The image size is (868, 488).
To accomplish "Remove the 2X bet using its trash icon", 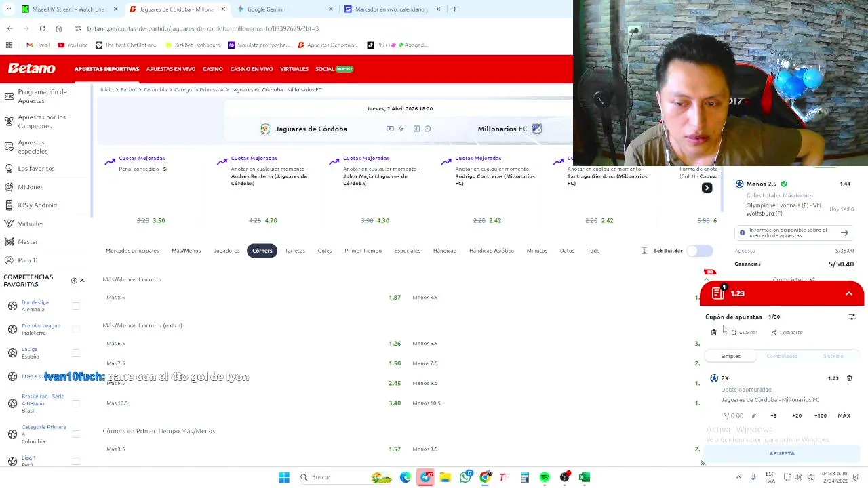I will [849, 378].
